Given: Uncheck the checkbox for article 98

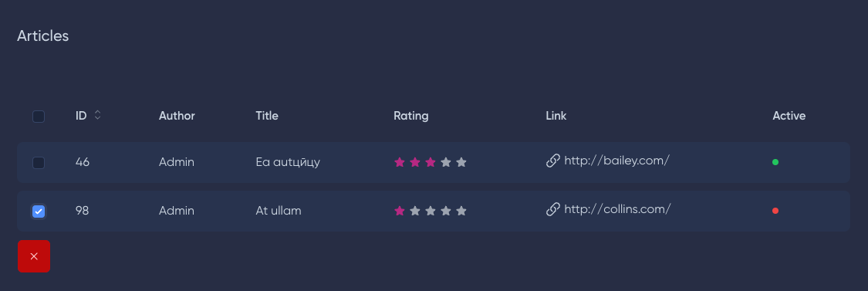Looking at the screenshot, I should pos(39,211).
